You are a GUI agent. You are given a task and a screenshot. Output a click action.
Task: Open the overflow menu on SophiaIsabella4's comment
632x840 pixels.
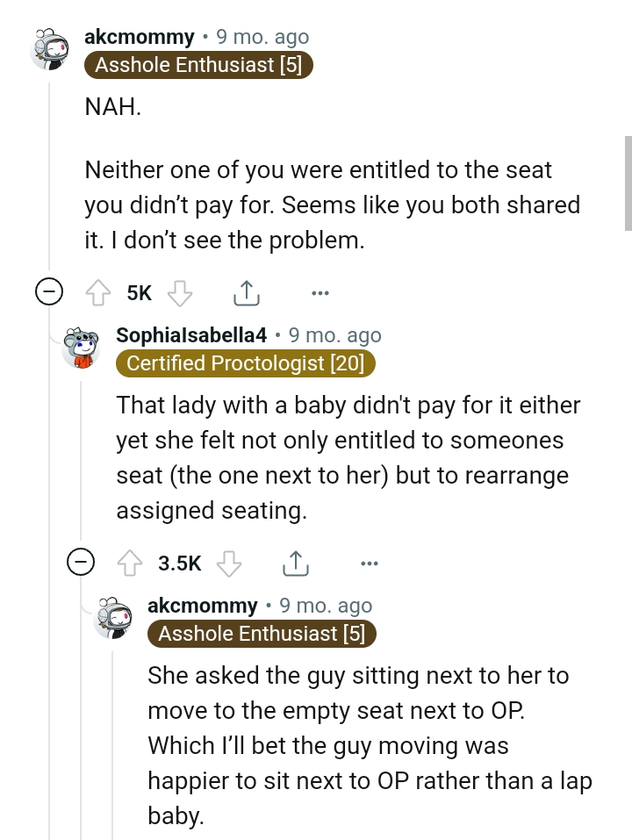click(x=370, y=563)
